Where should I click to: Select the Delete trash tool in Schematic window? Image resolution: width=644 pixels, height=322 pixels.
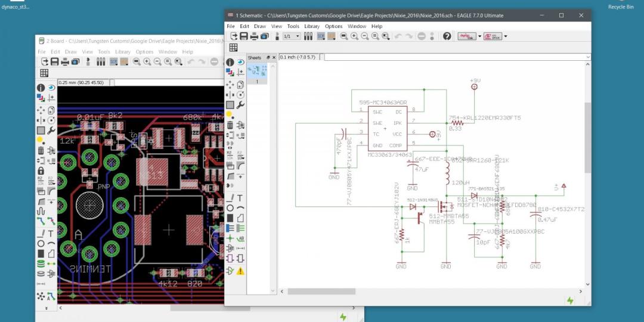tap(230, 125)
